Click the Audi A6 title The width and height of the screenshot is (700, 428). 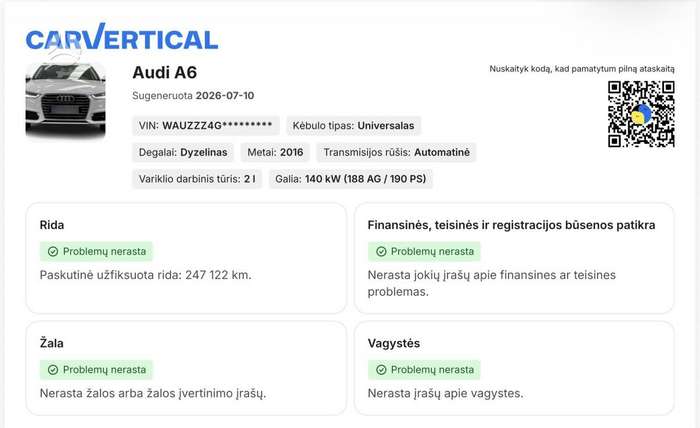point(165,73)
